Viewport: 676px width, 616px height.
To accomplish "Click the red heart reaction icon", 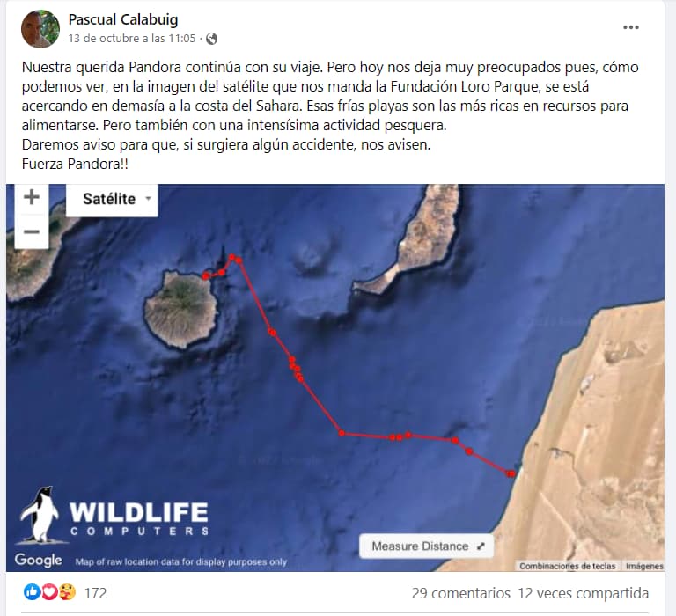I will (49, 592).
